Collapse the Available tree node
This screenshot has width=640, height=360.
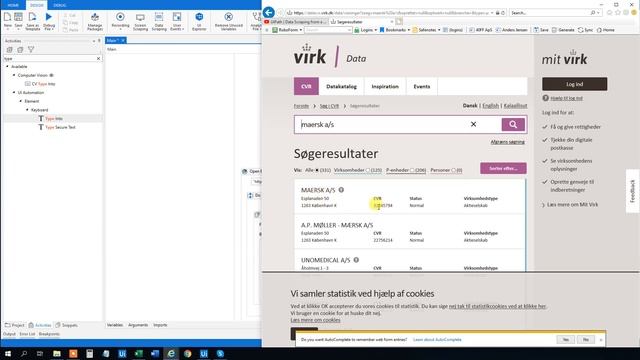point(7,67)
